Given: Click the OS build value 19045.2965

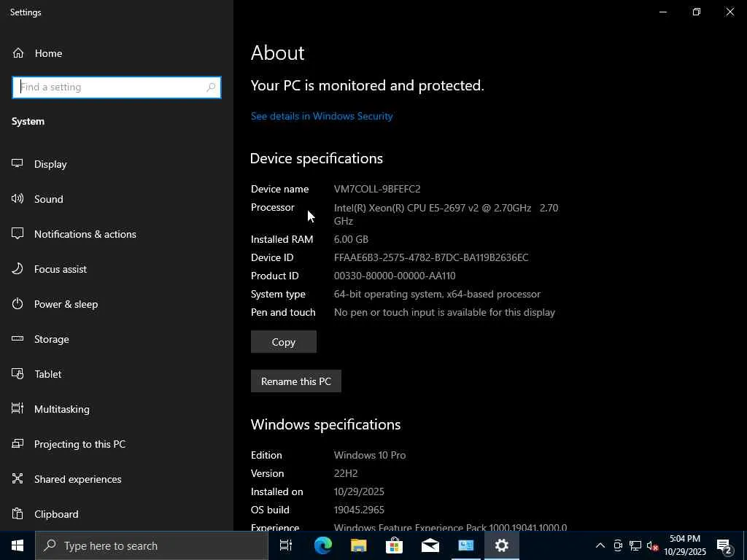Looking at the screenshot, I should click(x=359, y=510).
